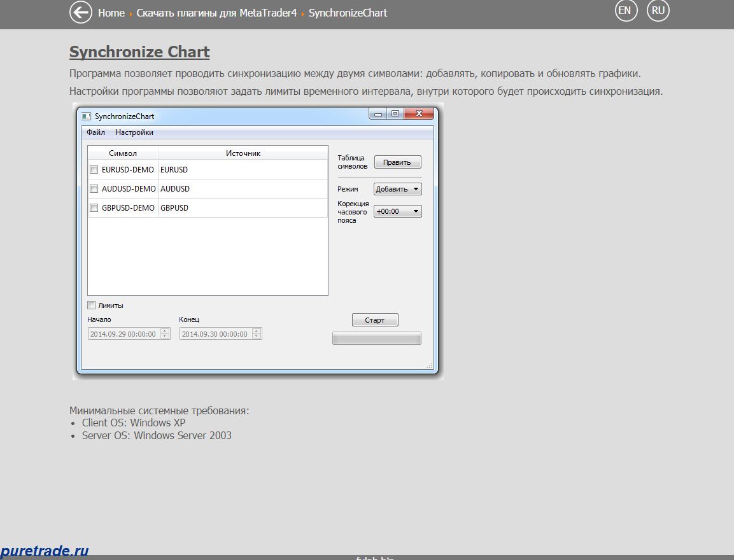Click the Начало date field

pyautogui.click(x=129, y=333)
